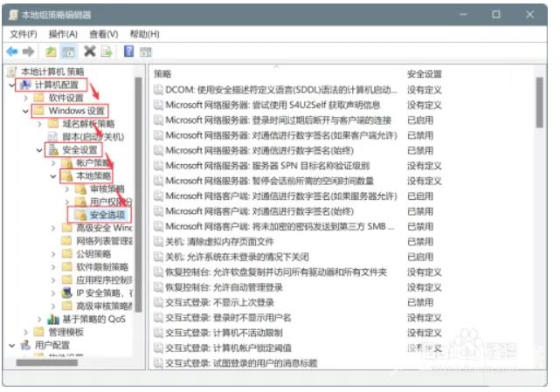Click the 基于策略的 QoS chart icon
Image resolution: width=560 pixels, height=392 pixels.
pos(53,319)
